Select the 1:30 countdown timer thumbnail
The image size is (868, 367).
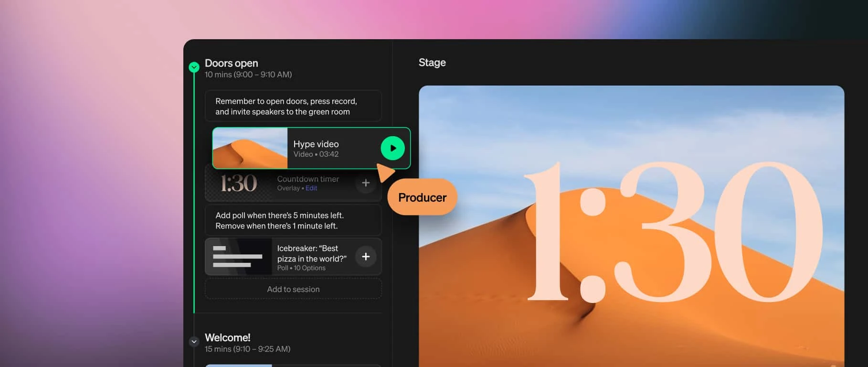238,183
